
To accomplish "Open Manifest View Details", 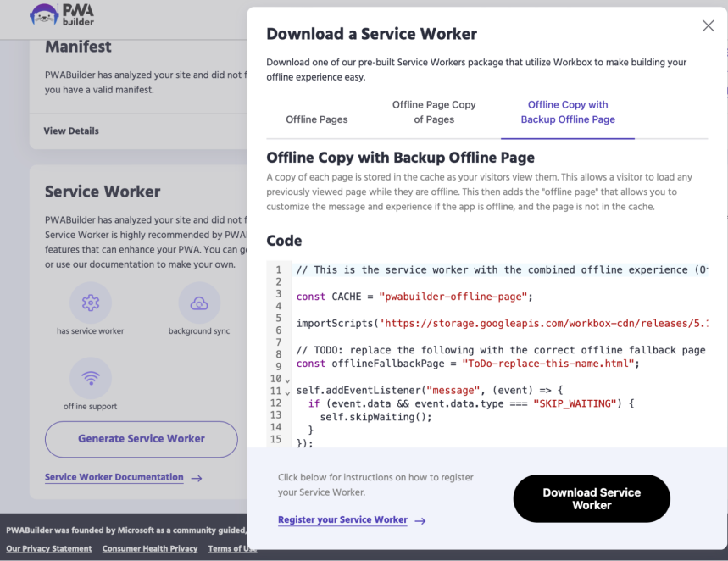I will point(71,131).
